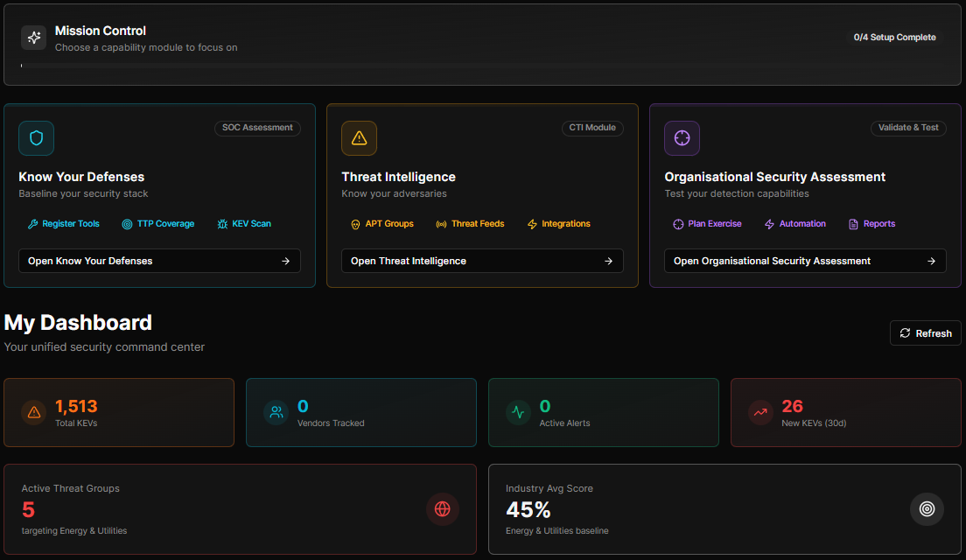Click the New KEVs trending arrow icon
966x560 pixels.
tap(760, 412)
